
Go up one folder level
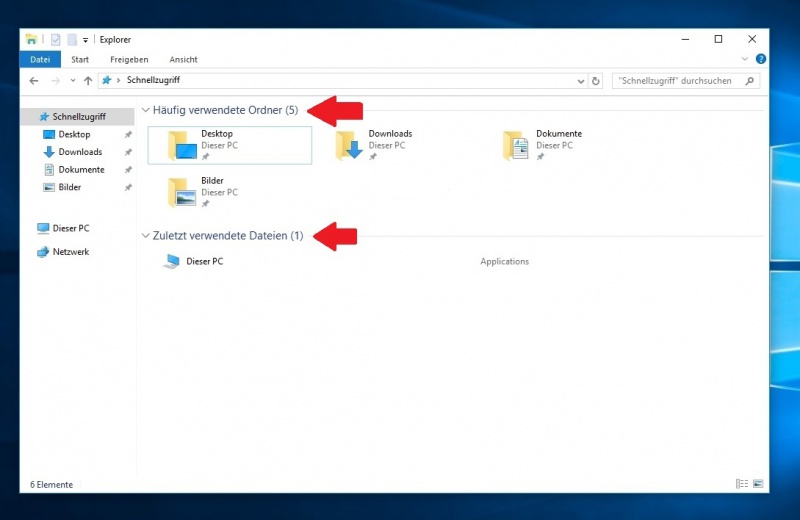click(88, 81)
